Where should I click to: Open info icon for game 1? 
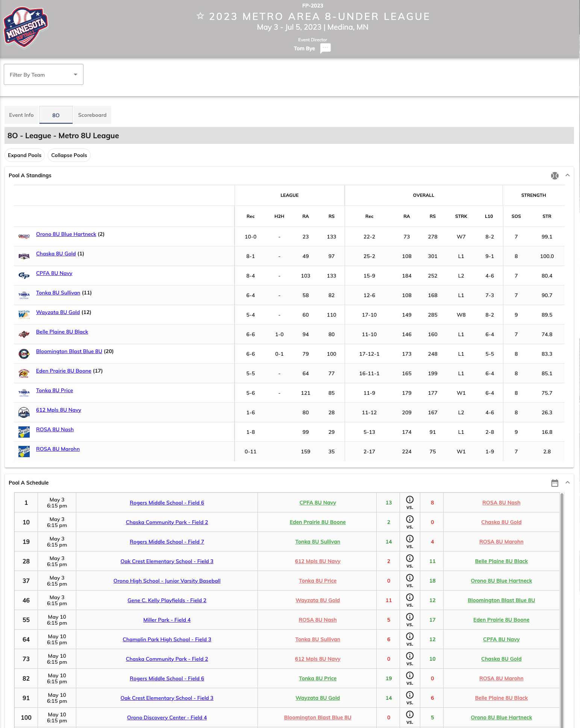(410, 500)
